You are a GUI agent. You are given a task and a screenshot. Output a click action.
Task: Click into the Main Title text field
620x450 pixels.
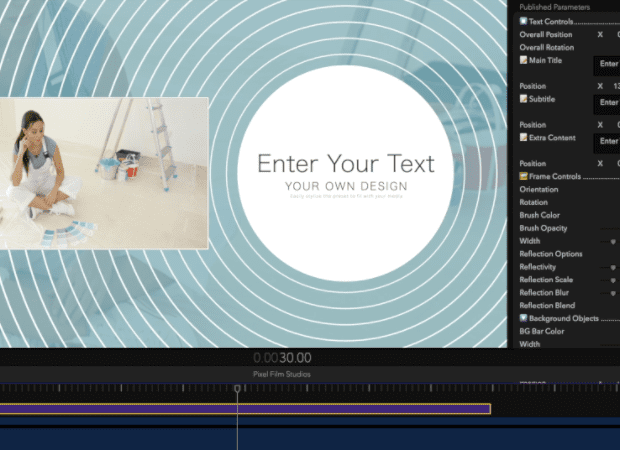(x=607, y=65)
